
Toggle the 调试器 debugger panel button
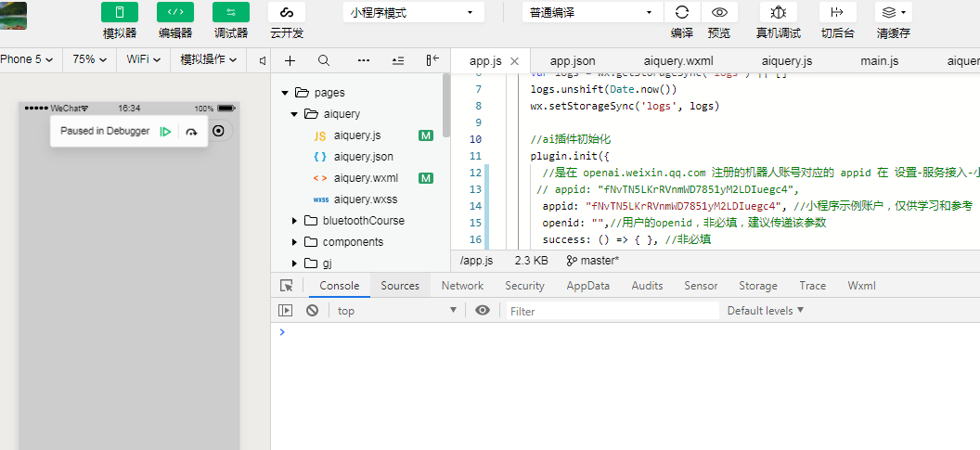click(x=231, y=12)
